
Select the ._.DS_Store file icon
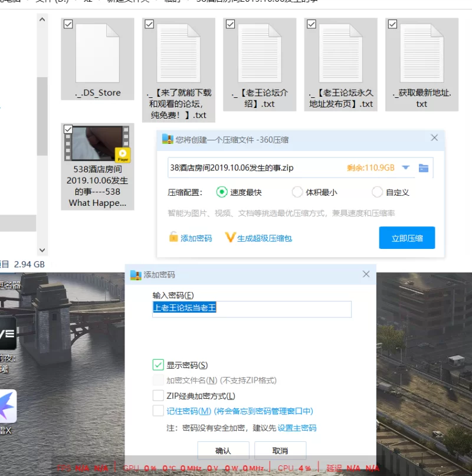tap(97, 53)
